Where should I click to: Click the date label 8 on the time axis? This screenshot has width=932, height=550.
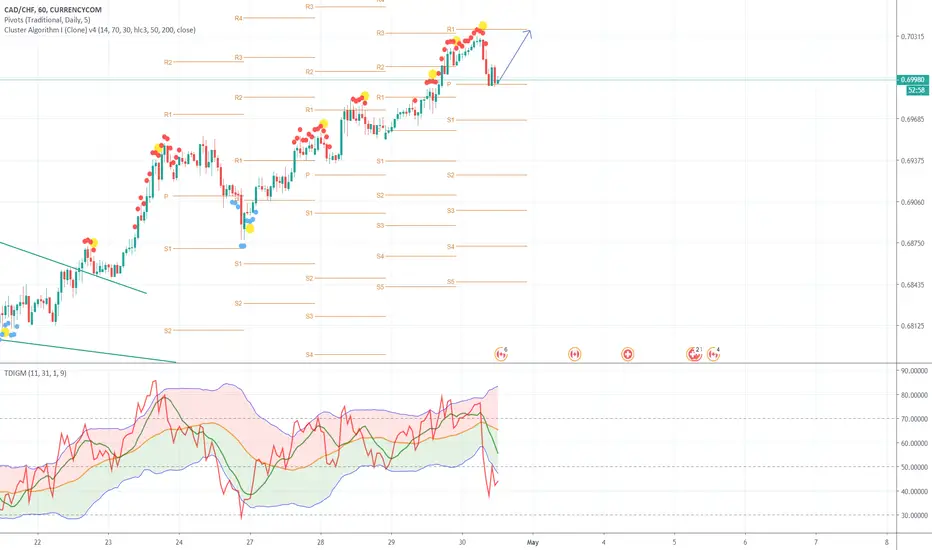[x=886, y=542]
